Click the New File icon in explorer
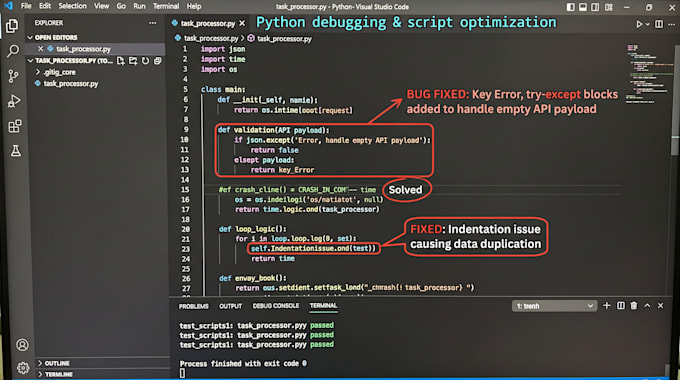This screenshot has width=680, height=380. point(121,61)
